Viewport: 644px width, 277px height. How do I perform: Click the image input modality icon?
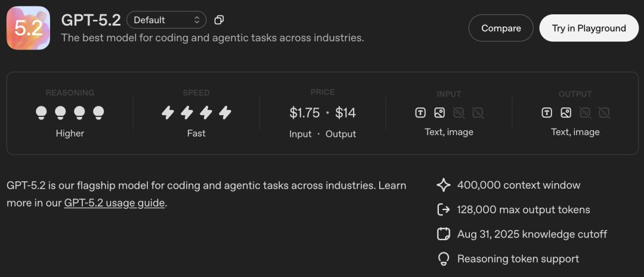click(x=439, y=113)
